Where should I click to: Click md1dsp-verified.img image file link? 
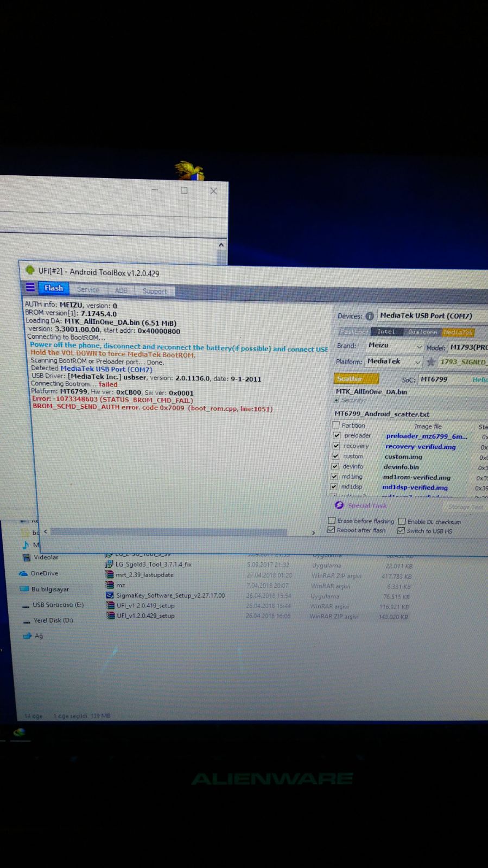pyautogui.click(x=415, y=487)
